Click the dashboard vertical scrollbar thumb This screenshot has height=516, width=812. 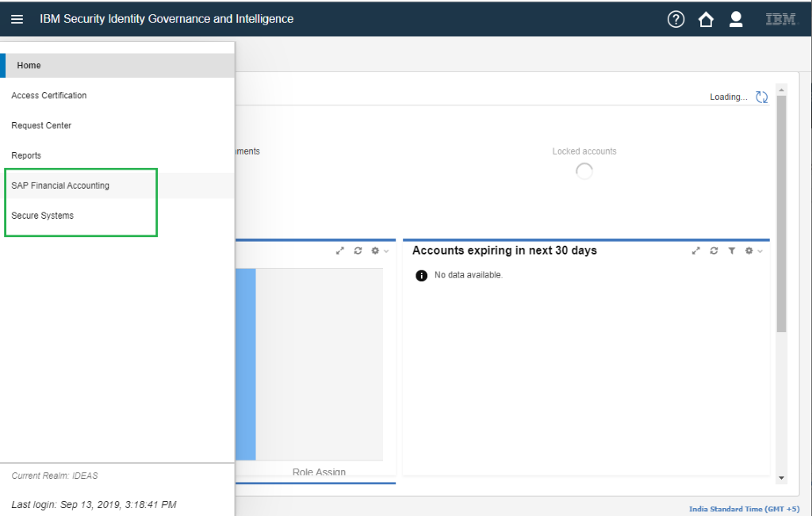point(781,213)
